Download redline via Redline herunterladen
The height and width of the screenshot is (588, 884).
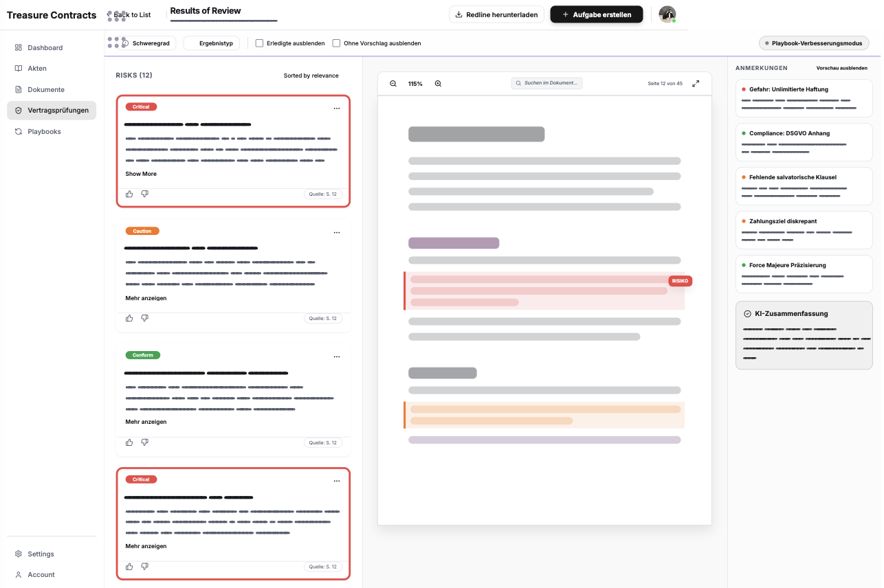[x=497, y=14]
